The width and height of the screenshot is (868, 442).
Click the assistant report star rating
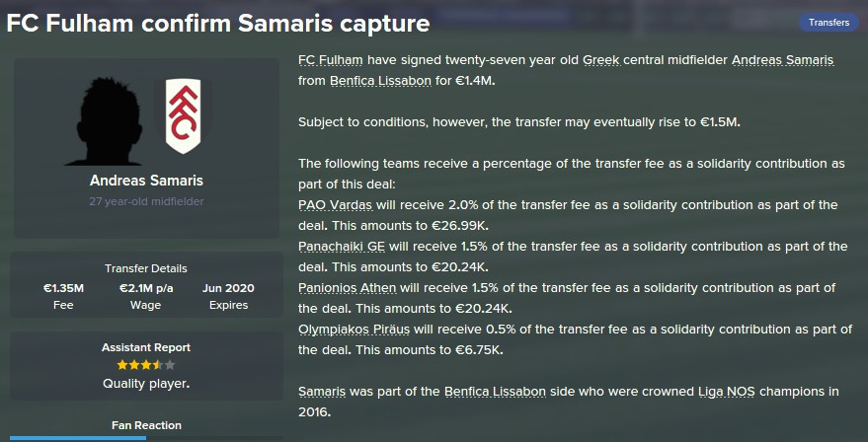[145, 366]
